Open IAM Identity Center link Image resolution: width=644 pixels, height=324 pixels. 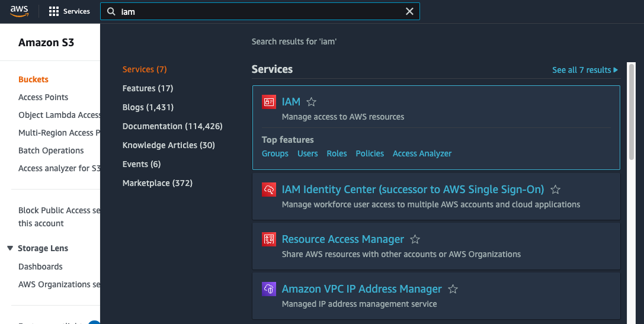click(x=413, y=190)
